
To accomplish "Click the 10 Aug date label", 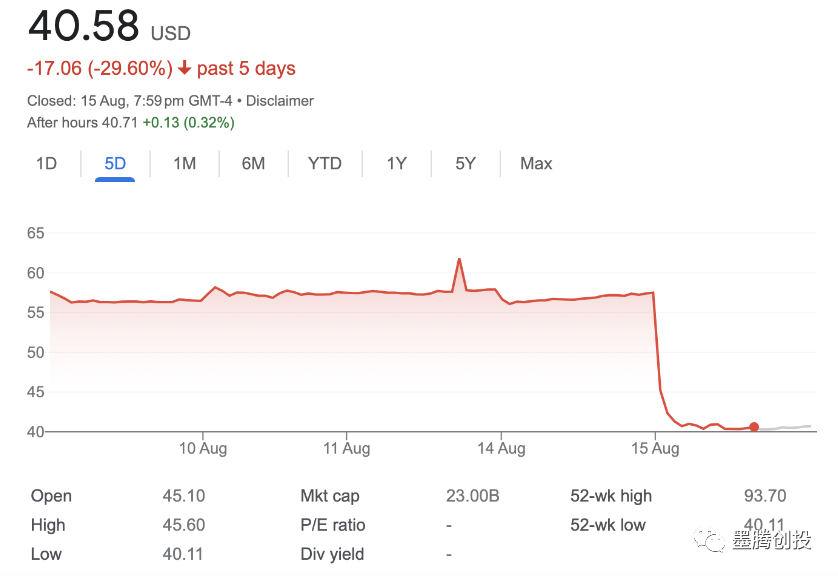I will tap(203, 449).
